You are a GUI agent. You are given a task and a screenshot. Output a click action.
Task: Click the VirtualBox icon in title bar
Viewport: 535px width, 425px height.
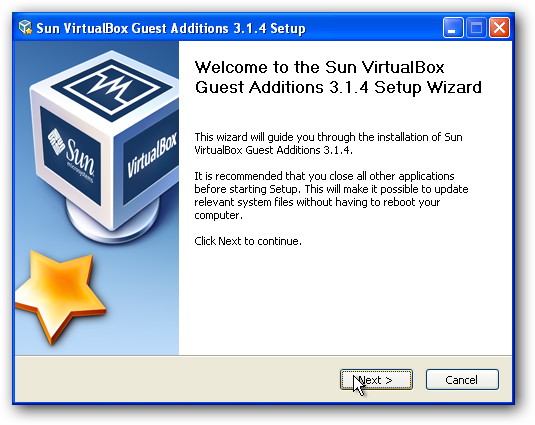tap(25, 28)
